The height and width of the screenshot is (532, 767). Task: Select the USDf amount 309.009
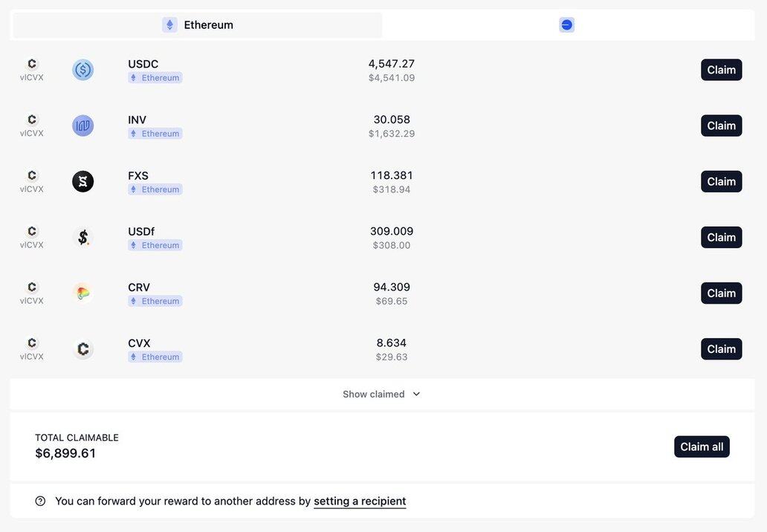pos(392,231)
